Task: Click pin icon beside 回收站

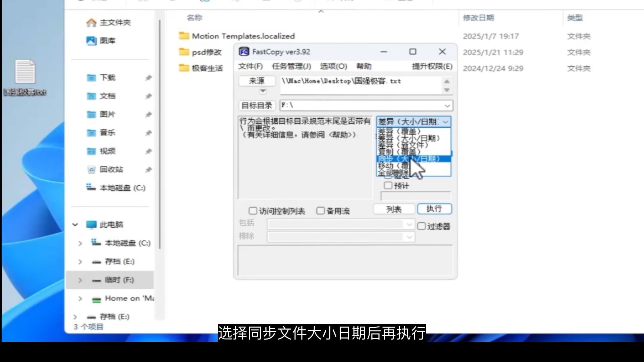Action: click(x=148, y=170)
